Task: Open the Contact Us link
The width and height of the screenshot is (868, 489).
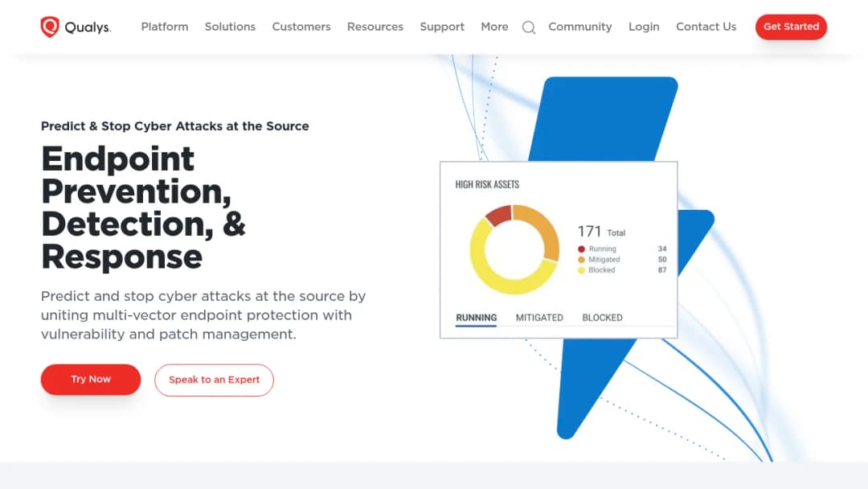Action: 706,27
